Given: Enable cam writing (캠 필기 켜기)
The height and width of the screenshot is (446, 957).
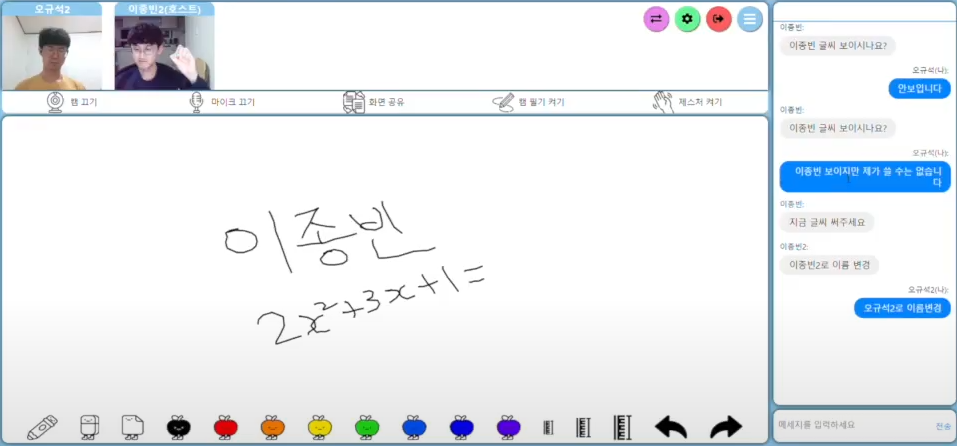Looking at the screenshot, I should coord(528,103).
